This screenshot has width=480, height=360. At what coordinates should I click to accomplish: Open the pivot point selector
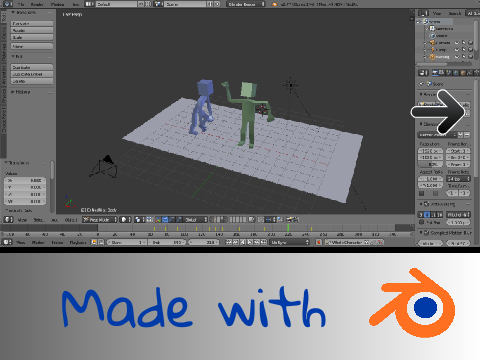coord(139,220)
